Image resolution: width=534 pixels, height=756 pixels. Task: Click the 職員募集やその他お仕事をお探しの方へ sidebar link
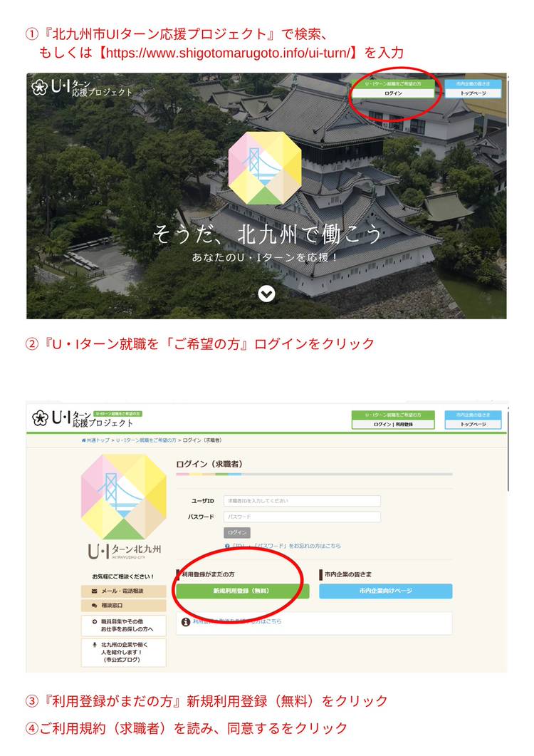tap(123, 626)
